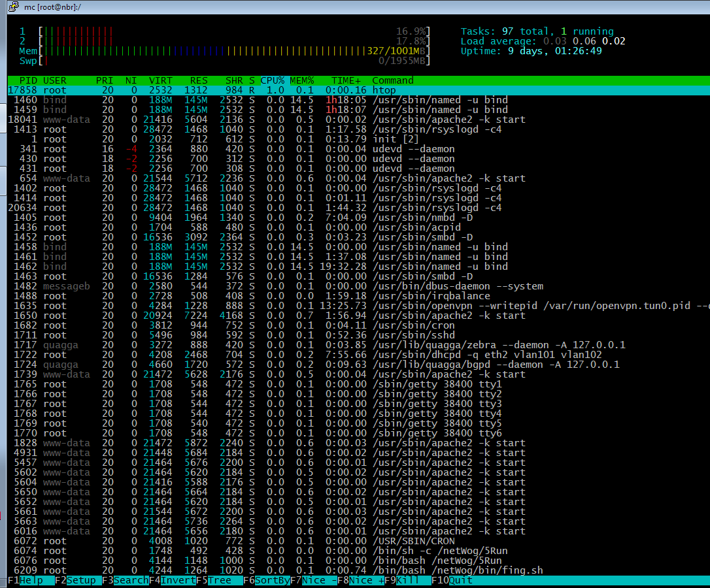
Task: Click the PuTTY icon in the title bar
Action: point(12,7)
